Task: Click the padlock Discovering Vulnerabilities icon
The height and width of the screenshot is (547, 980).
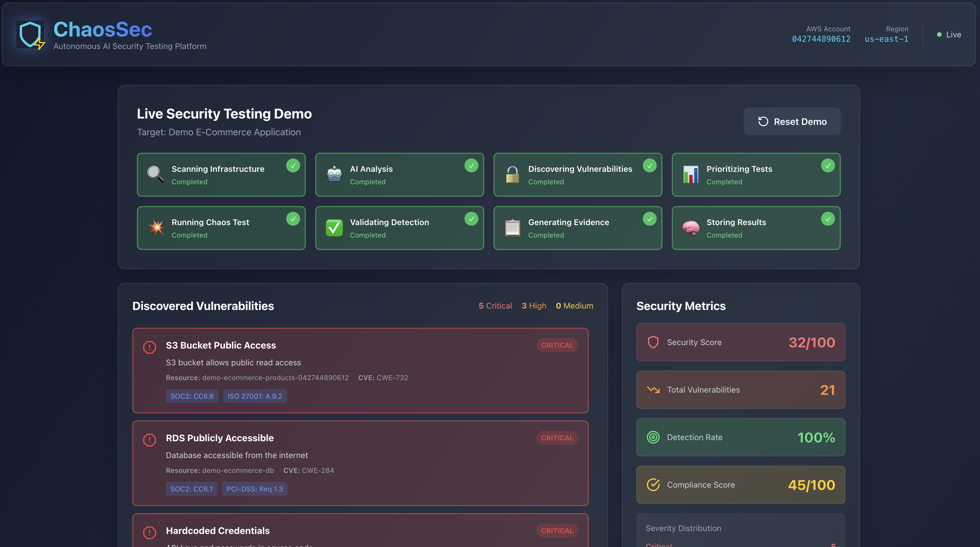Action: tap(512, 174)
